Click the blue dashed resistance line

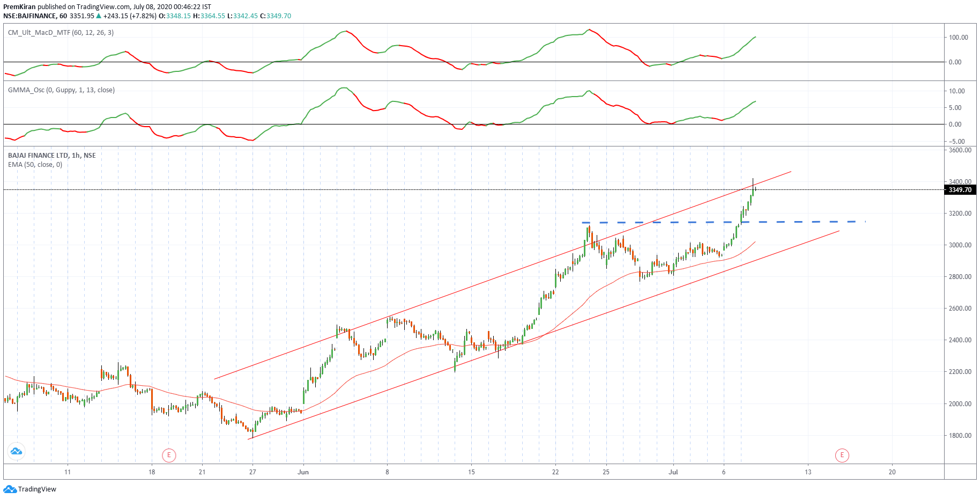(x=724, y=222)
